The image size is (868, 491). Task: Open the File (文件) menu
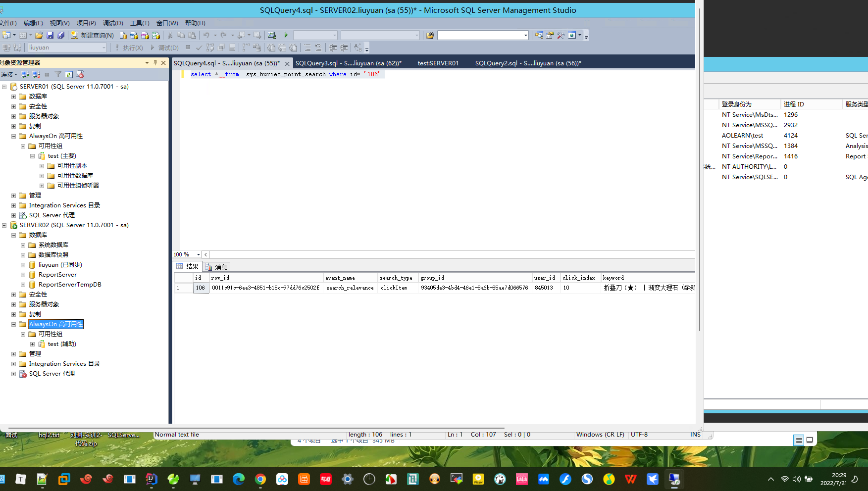pos(8,23)
